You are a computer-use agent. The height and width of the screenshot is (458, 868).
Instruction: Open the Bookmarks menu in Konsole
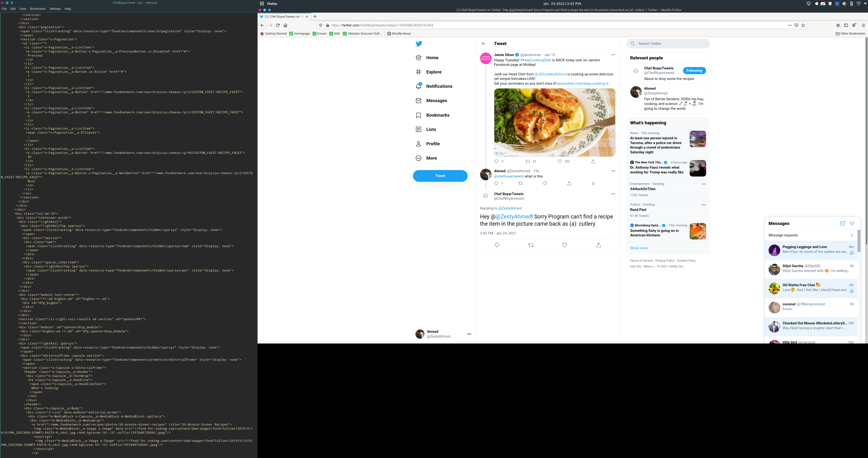[38, 9]
